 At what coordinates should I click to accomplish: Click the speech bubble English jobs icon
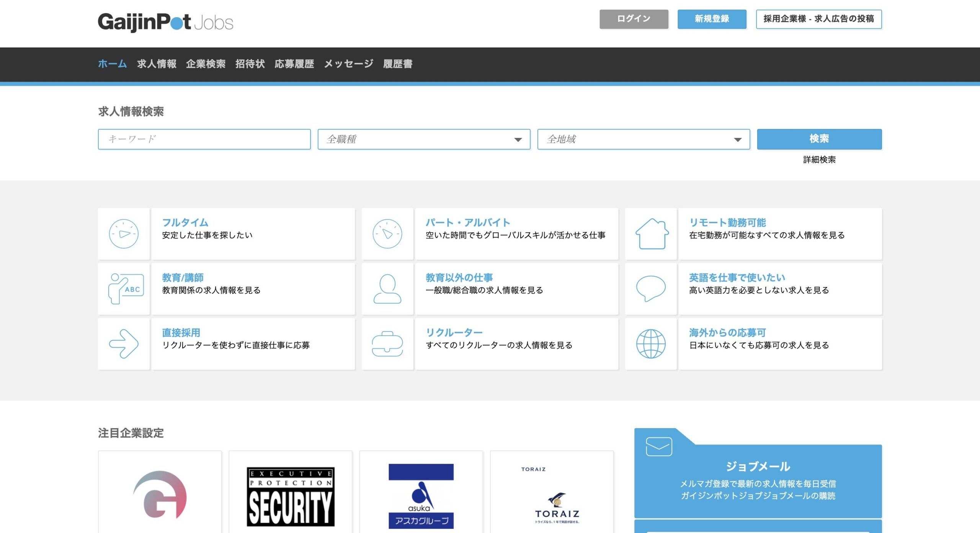click(651, 288)
